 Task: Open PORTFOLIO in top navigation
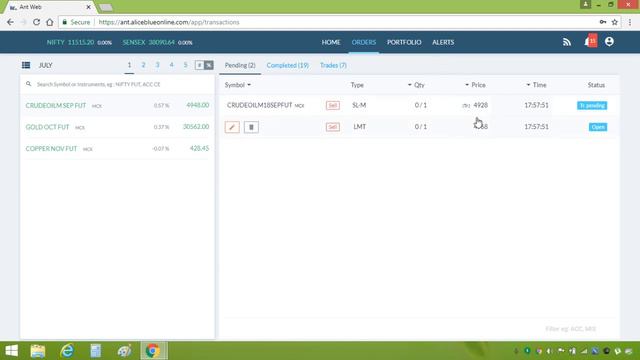404,42
